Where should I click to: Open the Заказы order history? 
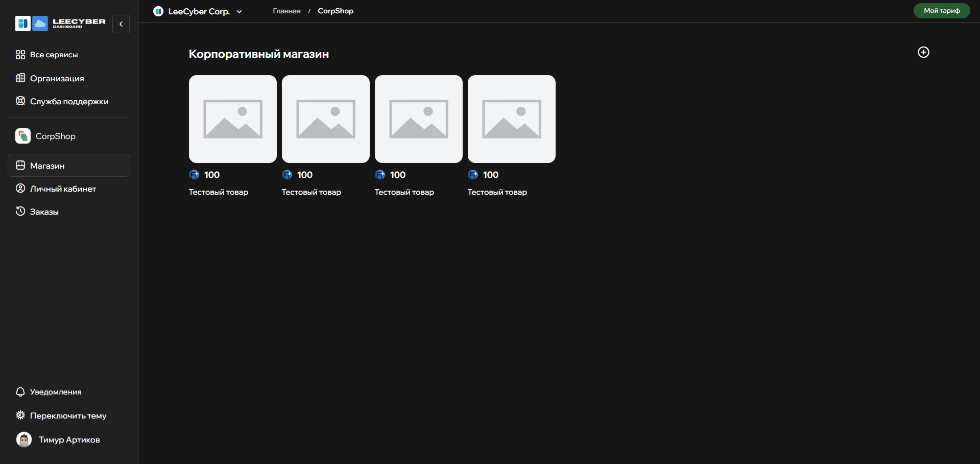coord(44,212)
